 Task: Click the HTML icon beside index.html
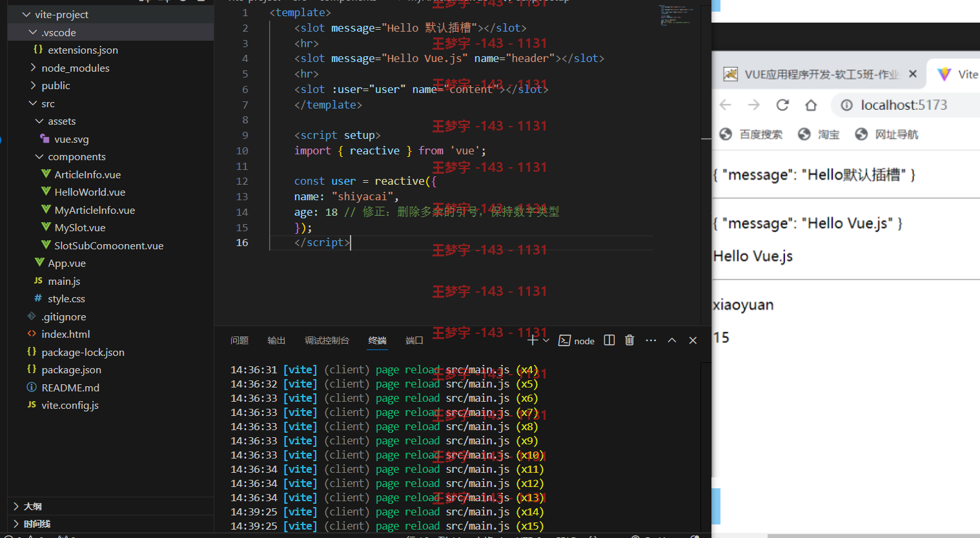click(32, 334)
